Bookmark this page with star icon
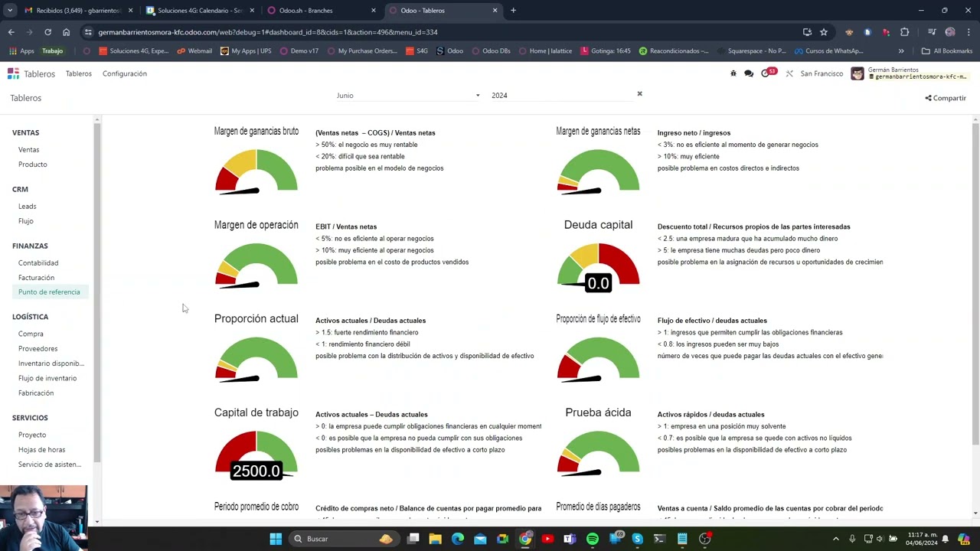The width and height of the screenshot is (980, 551). coord(824,32)
